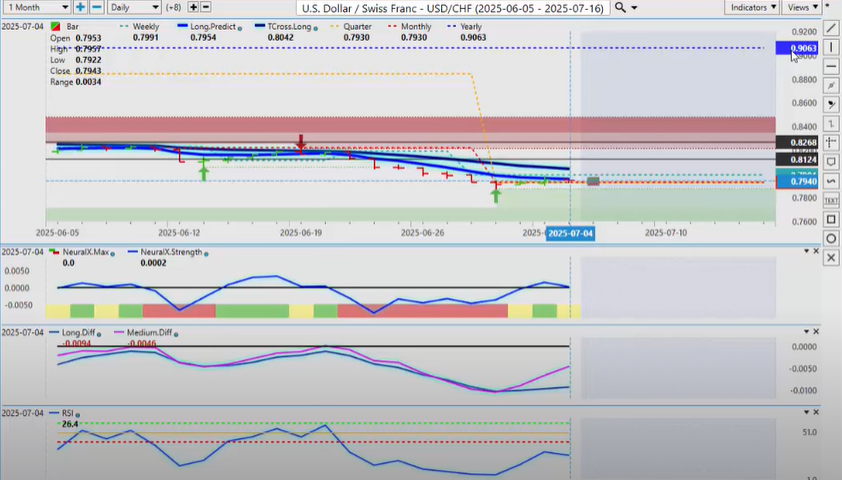842x480 pixels.
Task: Open the Indicators menu
Action: (754, 7)
